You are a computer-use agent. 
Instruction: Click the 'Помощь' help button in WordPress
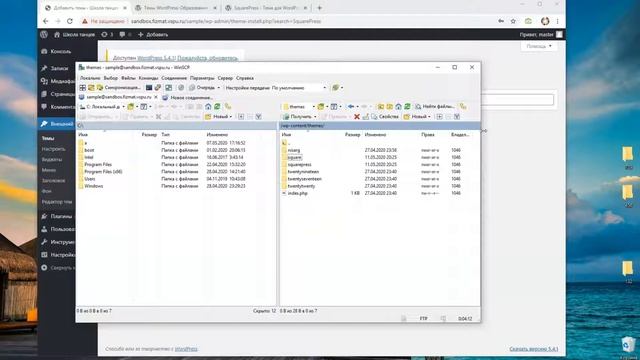coord(539,46)
